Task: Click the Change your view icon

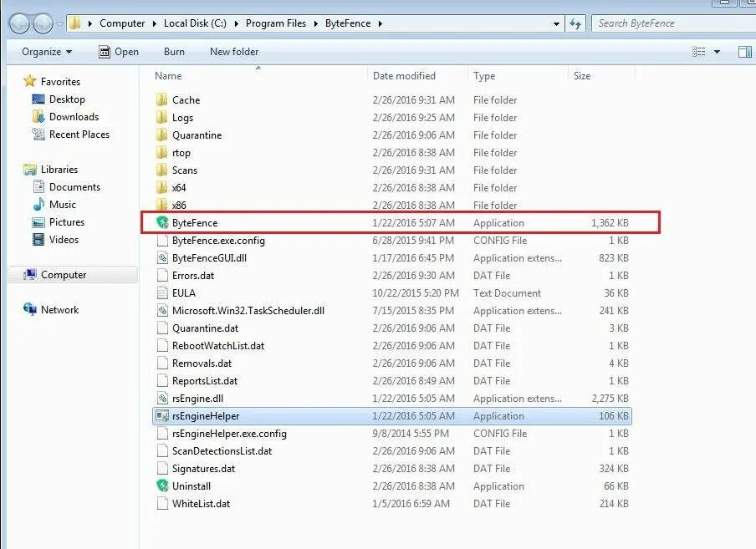Action: 698,52
